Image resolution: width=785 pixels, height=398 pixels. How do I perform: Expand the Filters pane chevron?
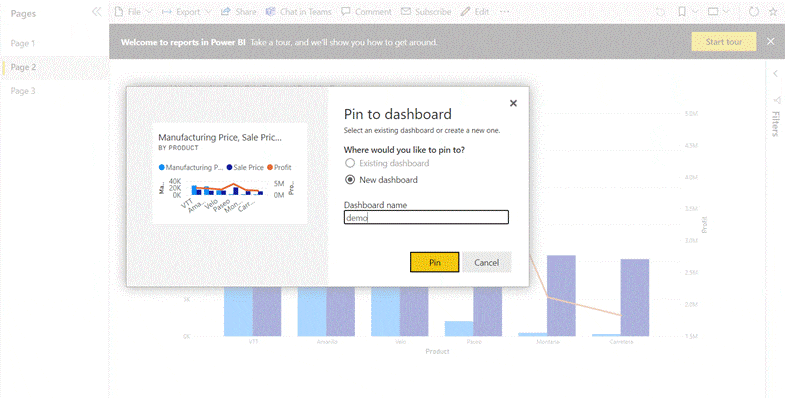[x=775, y=74]
